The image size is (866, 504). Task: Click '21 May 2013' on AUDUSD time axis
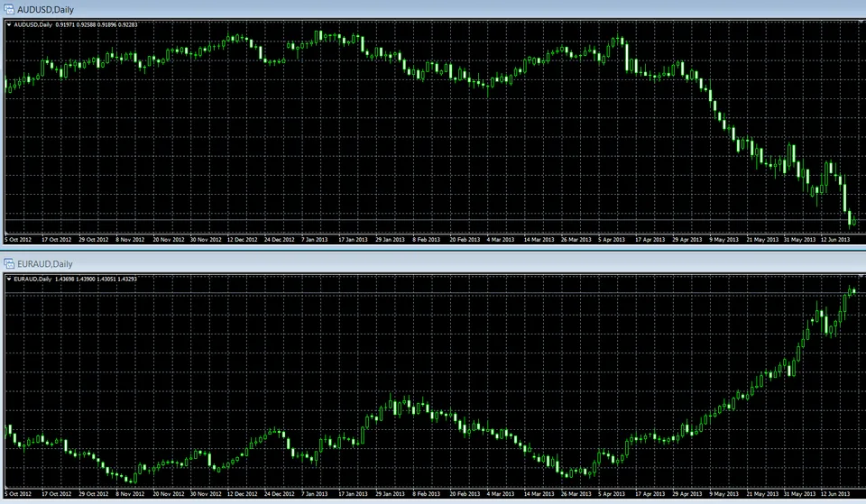tap(762, 240)
